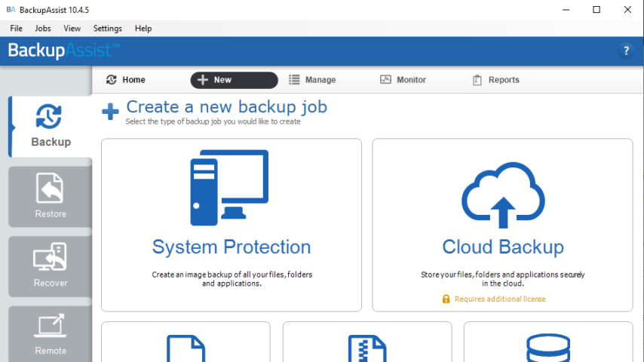Screen dimensions: 644x362
Task: Click the BackupAssist logo in the banner
Action: tap(63, 51)
